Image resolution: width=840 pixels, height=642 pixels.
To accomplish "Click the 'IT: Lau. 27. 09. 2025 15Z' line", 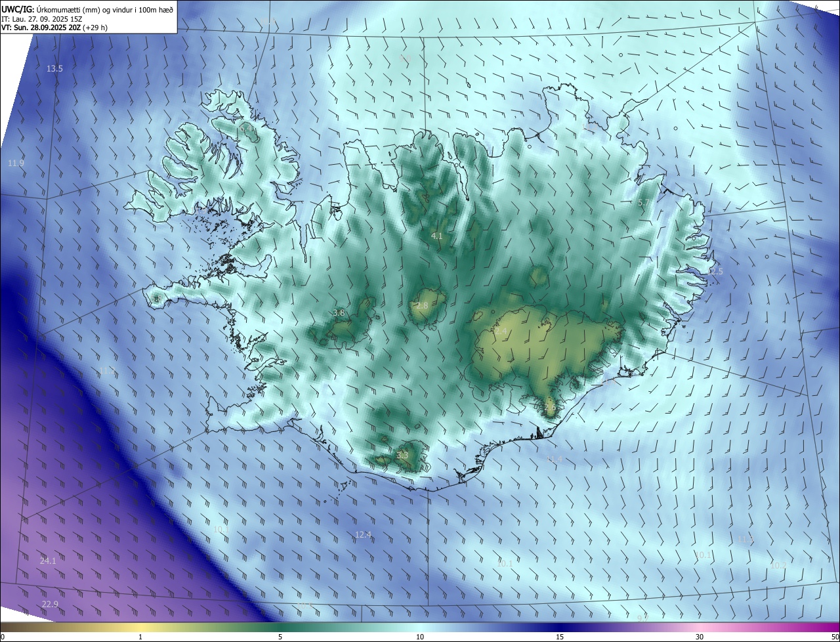I will click(x=41, y=18).
